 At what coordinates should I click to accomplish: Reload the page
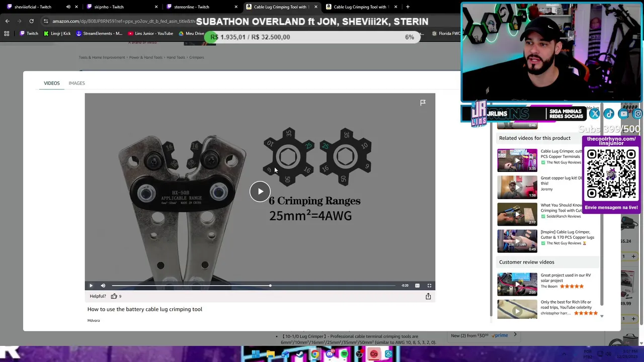[x=31, y=21]
